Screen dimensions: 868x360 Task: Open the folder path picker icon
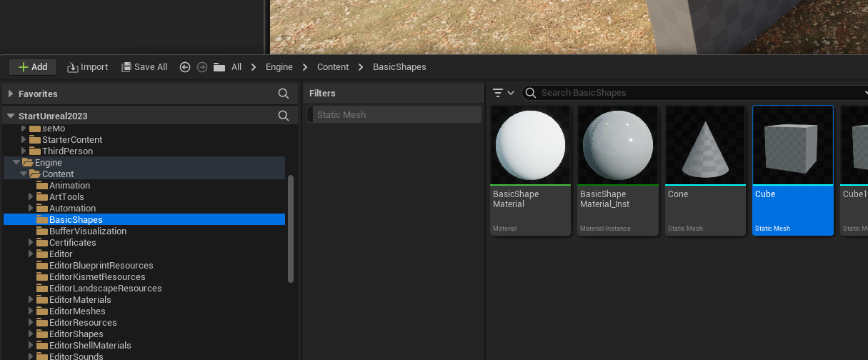219,67
